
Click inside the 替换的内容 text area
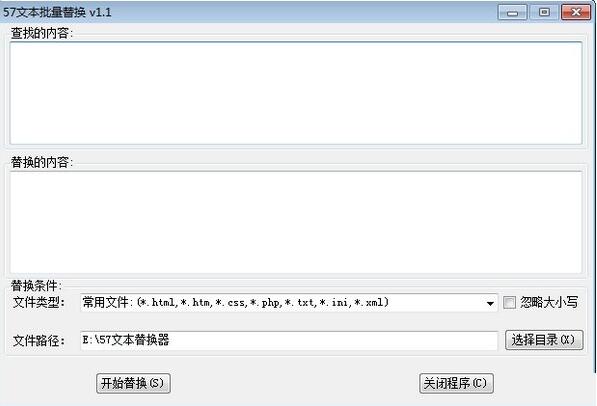click(296, 222)
